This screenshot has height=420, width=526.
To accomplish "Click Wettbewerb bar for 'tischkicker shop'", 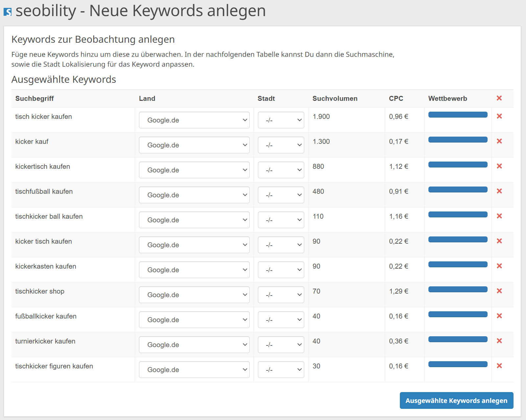I will point(458,289).
